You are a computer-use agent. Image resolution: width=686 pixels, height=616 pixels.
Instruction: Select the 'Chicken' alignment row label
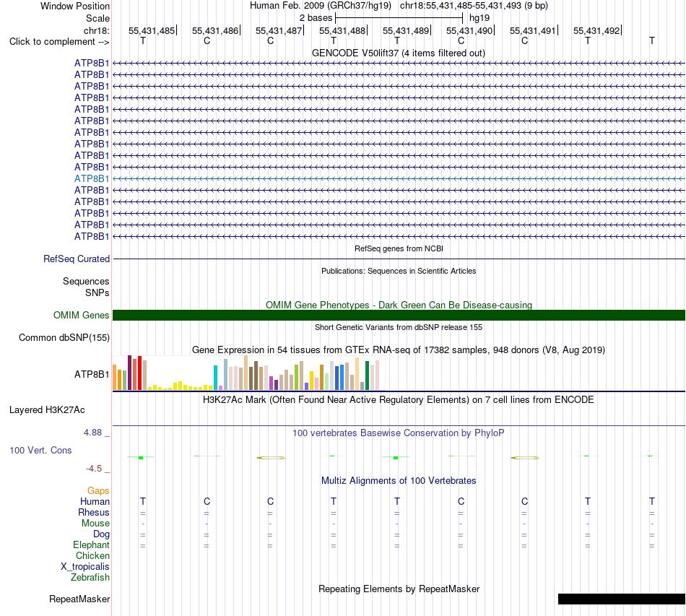pos(92,555)
